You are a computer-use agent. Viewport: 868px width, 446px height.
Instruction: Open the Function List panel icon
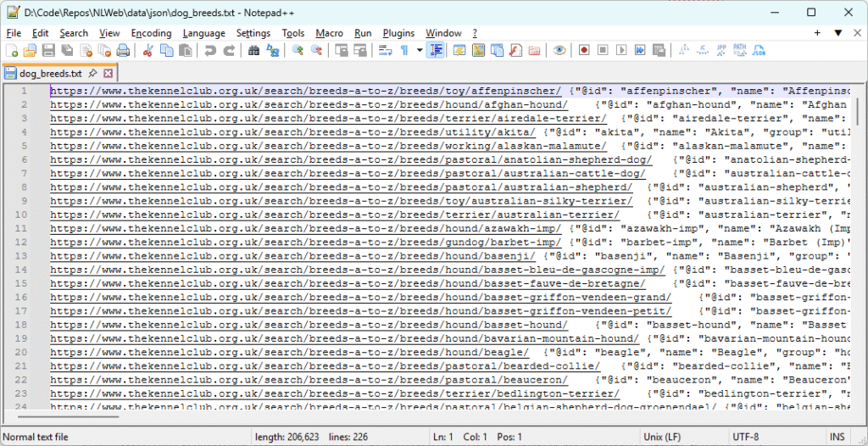tap(515, 51)
